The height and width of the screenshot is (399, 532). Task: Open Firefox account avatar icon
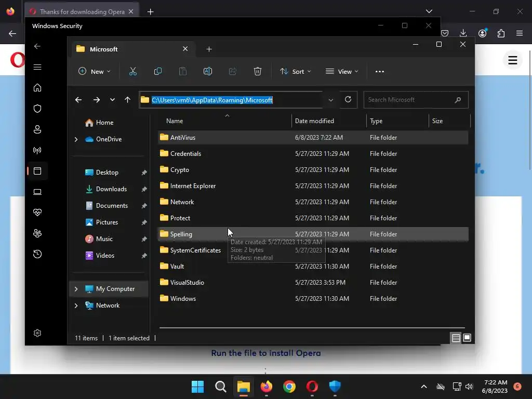pyautogui.click(x=483, y=33)
